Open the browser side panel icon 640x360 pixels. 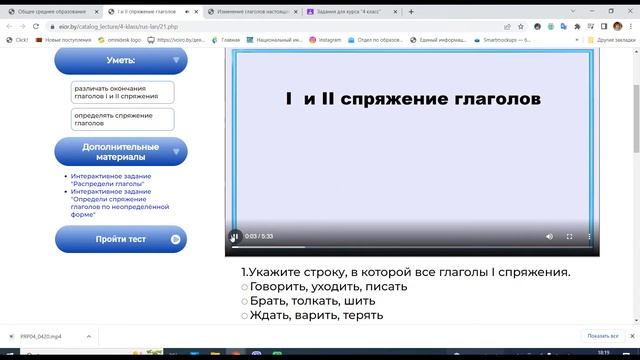(604, 27)
